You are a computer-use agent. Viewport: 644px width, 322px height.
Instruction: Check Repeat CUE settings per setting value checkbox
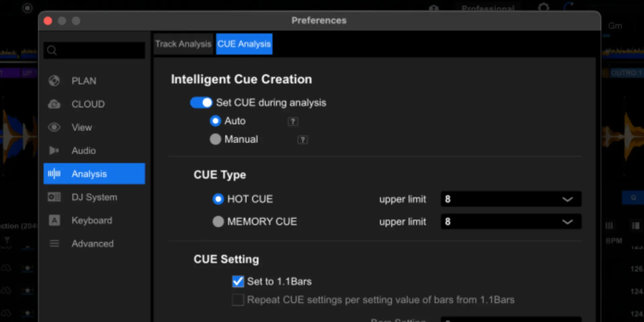click(x=238, y=300)
